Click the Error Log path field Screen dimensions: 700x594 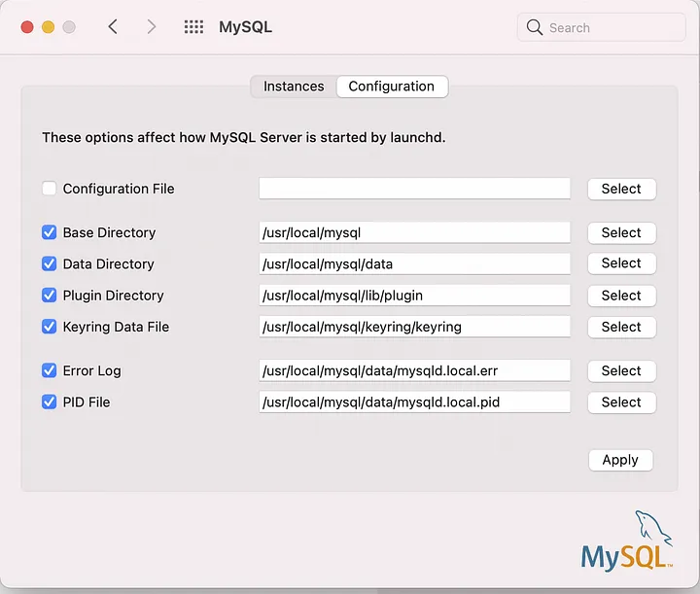[414, 370]
